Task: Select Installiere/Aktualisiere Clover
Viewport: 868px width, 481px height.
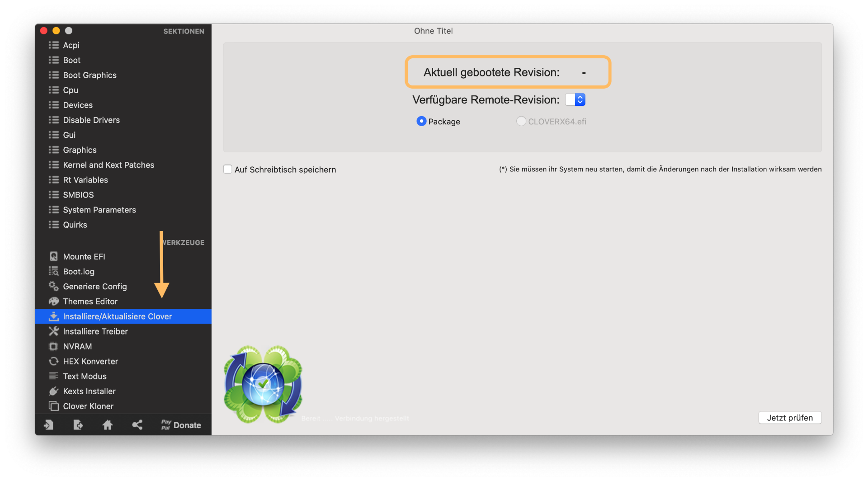Action: pyautogui.click(x=123, y=316)
